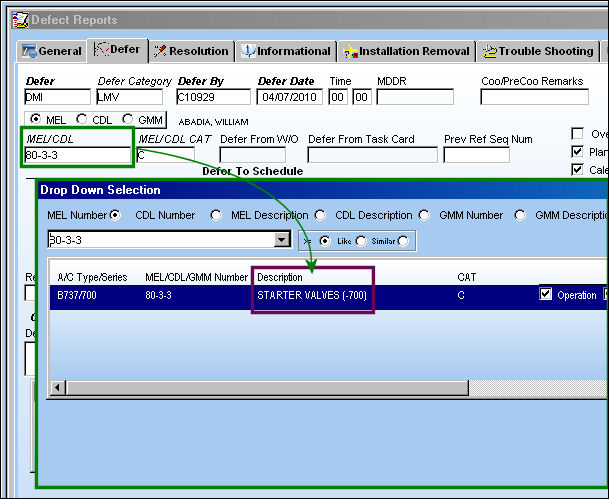Toggle the checkbox beside 'Cale'
The width and height of the screenshot is (609, 499).
[578, 169]
